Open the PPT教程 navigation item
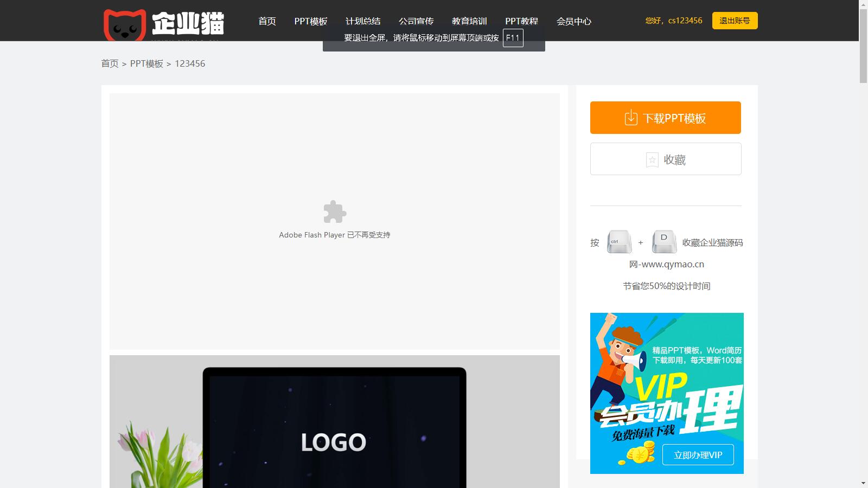Viewport: 868px width, 488px height. pos(521,21)
